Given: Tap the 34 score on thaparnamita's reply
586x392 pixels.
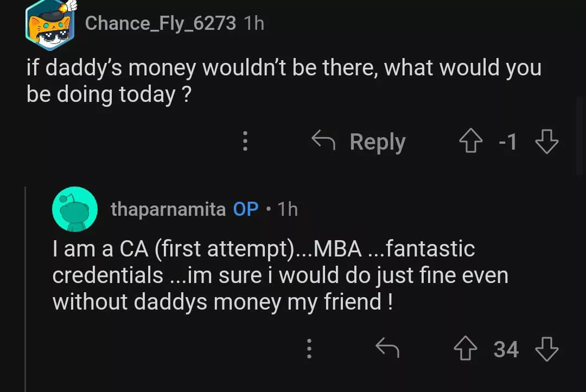Looking at the screenshot, I should pyautogui.click(x=506, y=349).
